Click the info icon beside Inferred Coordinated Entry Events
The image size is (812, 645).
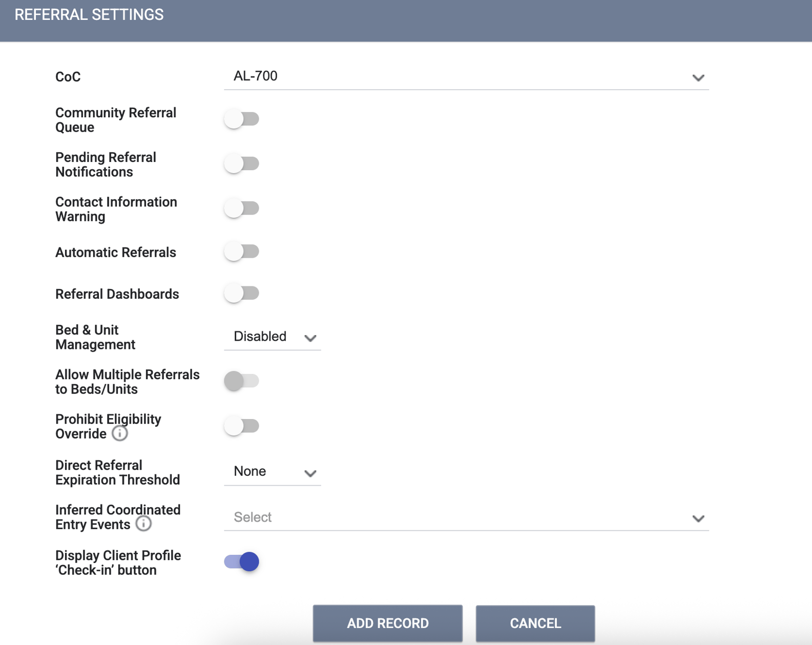pos(143,524)
